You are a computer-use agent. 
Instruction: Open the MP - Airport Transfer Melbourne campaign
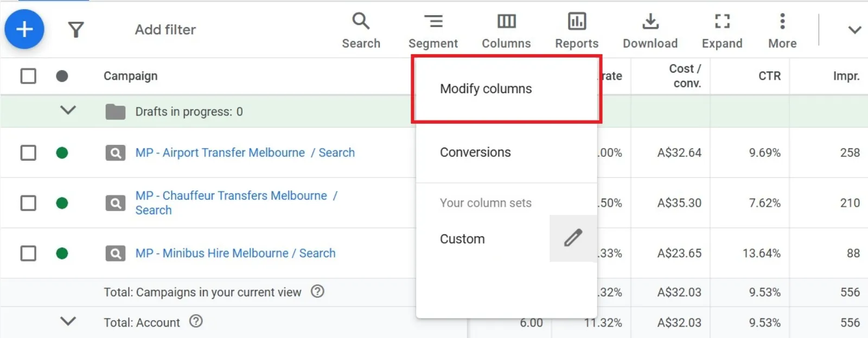point(245,152)
